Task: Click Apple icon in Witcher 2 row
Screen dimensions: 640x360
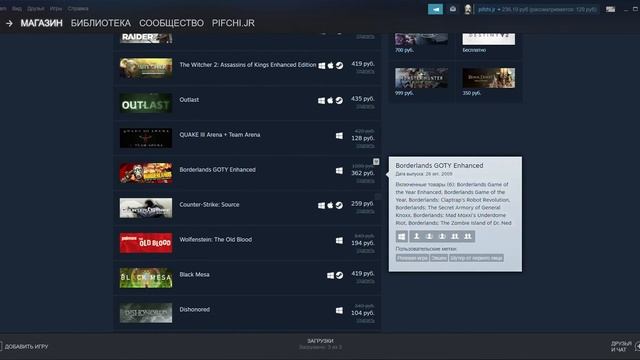Action: tap(331, 65)
